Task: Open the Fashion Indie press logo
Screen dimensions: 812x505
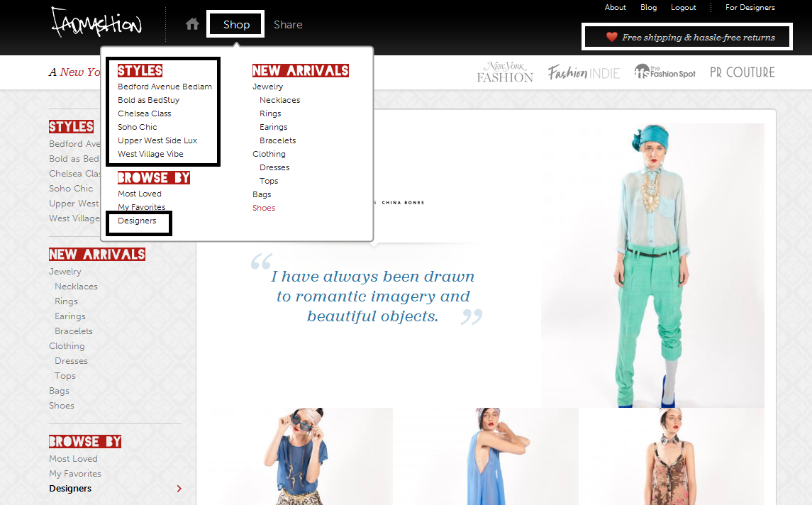Action: click(x=584, y=72)
